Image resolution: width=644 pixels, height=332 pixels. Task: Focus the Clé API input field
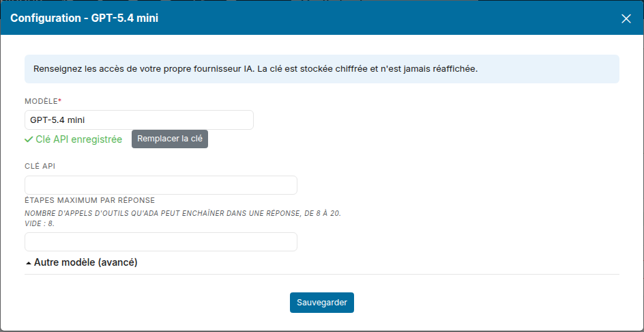pyautogui.click(x=160, y=185)
